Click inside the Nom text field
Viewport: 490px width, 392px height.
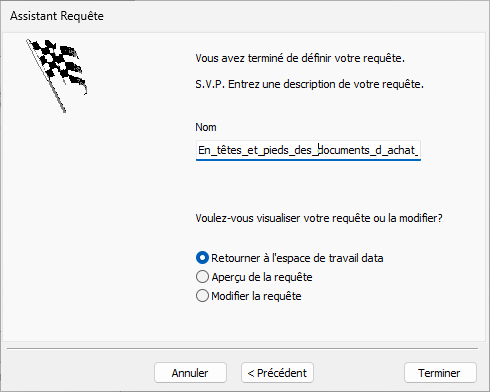click(x=308, y=150)
